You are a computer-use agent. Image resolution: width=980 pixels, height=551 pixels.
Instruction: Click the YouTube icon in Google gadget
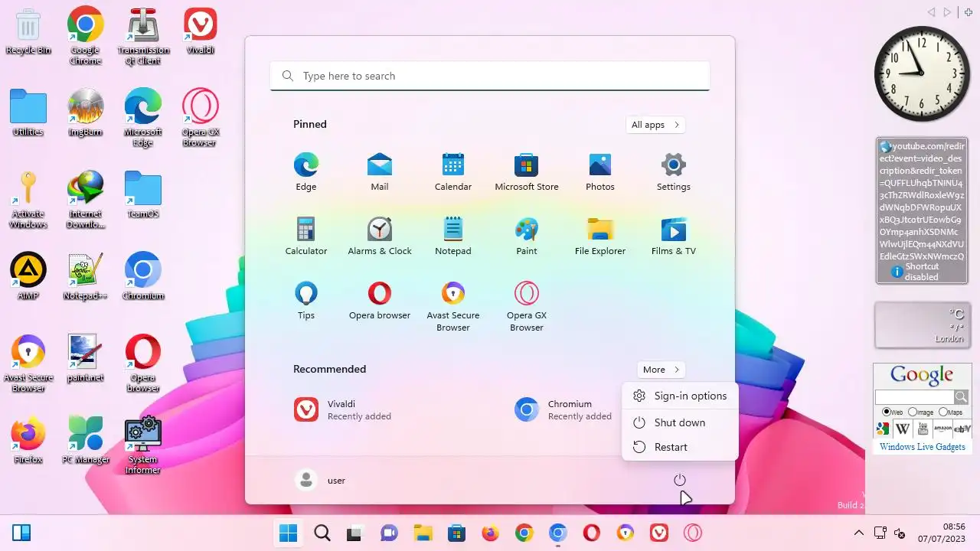coord(923,429)
